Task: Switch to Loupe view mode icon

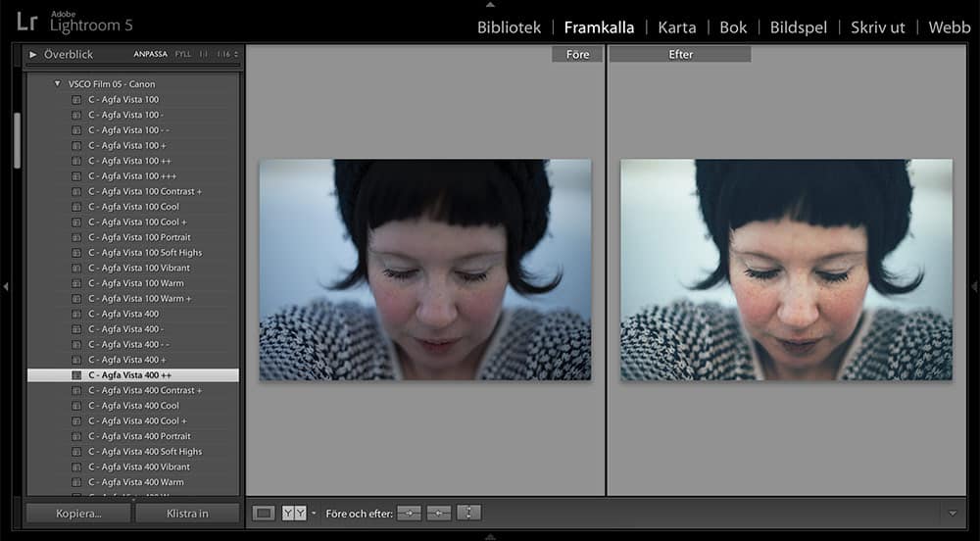Action: (264, 513)
